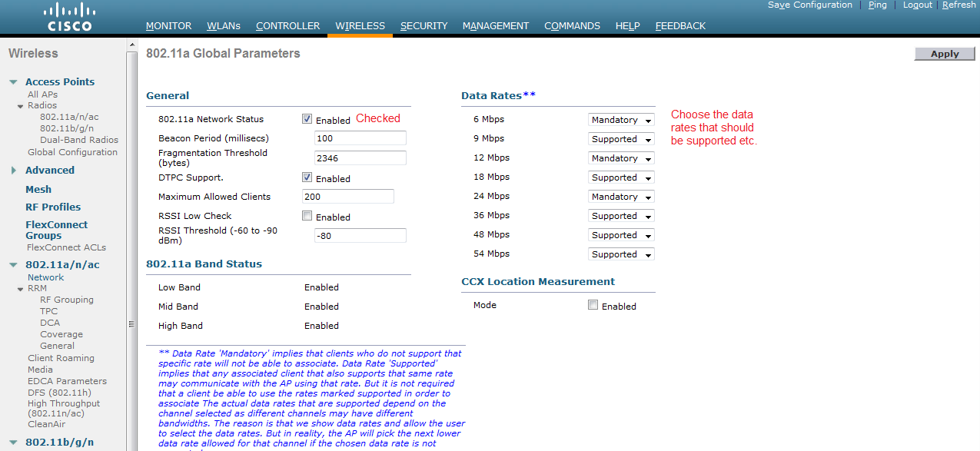
Task: Open the CleanAir sidebar link
Action: click(x=46, y=424)
